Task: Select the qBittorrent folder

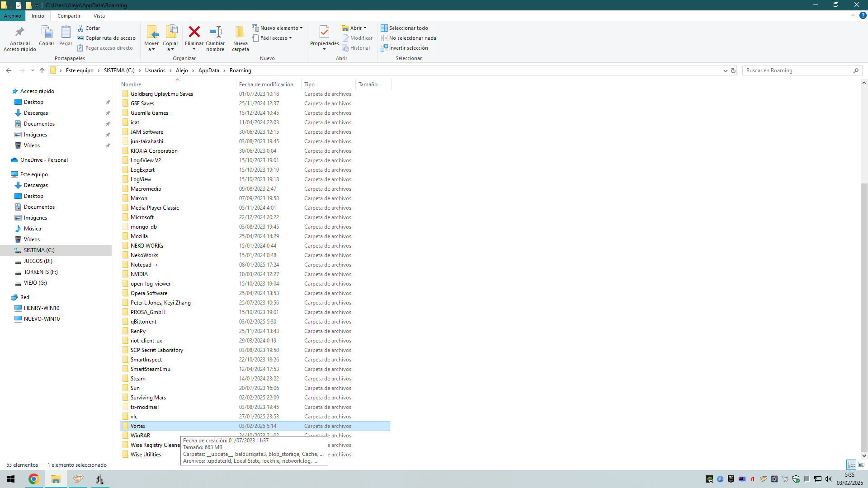Action: [x=255, y=322]
